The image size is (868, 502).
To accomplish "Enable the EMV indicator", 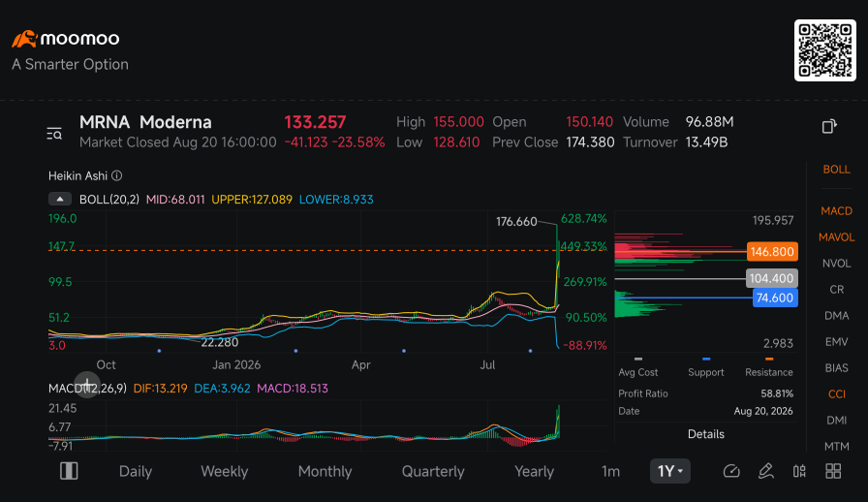I will click(x=836, y=341).
